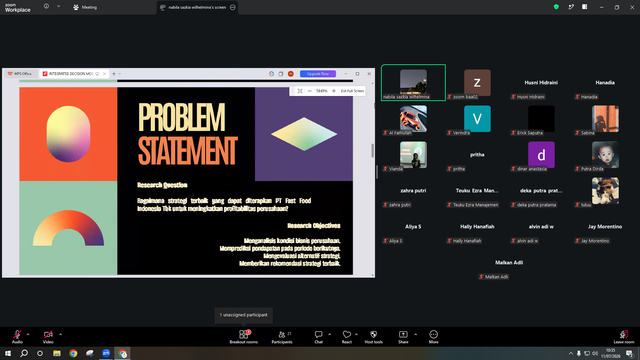
Task: Click the vertical scrollbar of the WPS window
Action: 372,151
